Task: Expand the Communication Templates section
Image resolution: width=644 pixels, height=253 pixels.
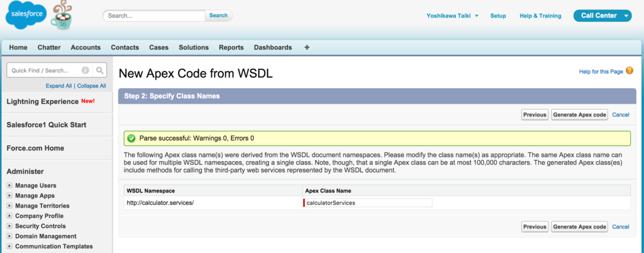Action: pos(9,247)
